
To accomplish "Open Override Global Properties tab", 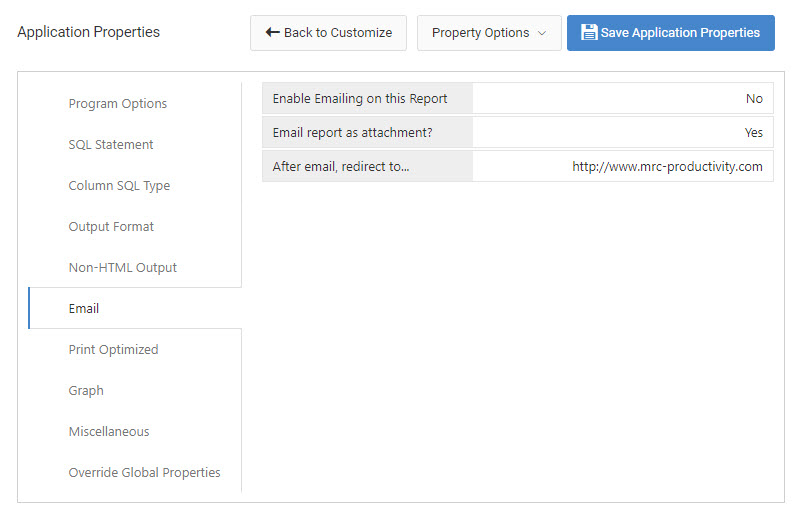I will tap(144, 472).
